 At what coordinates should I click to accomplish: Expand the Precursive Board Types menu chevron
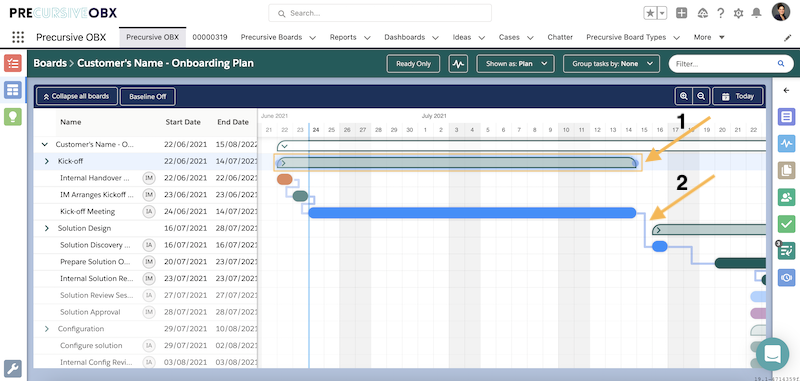point(677,38)
